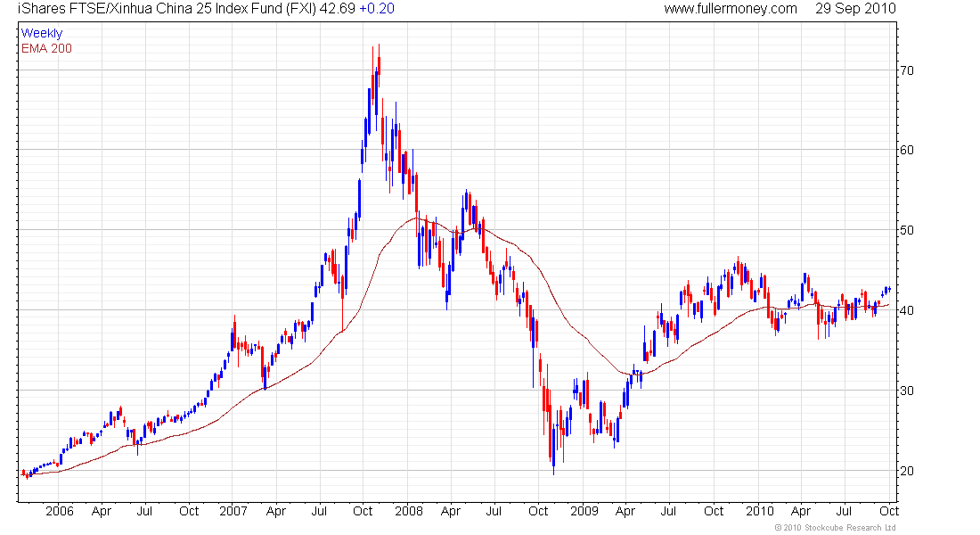Click the 30 price axis label
Image resolution: width=980 pixels, height=535 pixels.
point(906,391)
